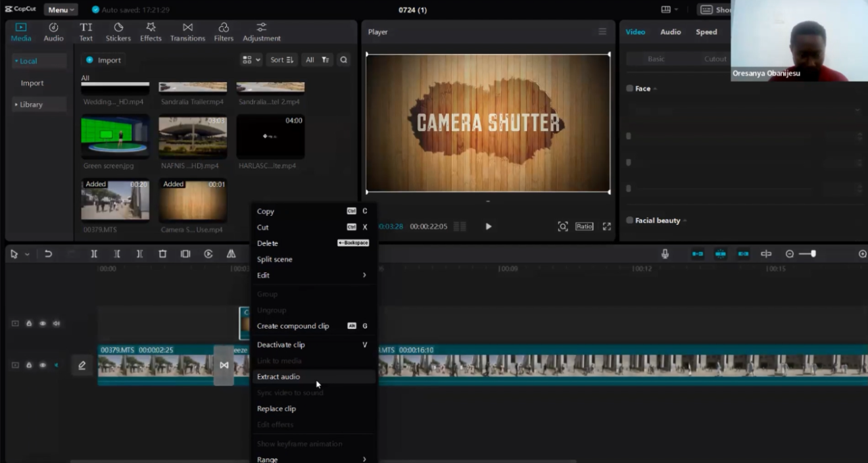The image size is (868, 463).
Task: Select the 00379.MTS media thumbnail
Action: point(115,200)
